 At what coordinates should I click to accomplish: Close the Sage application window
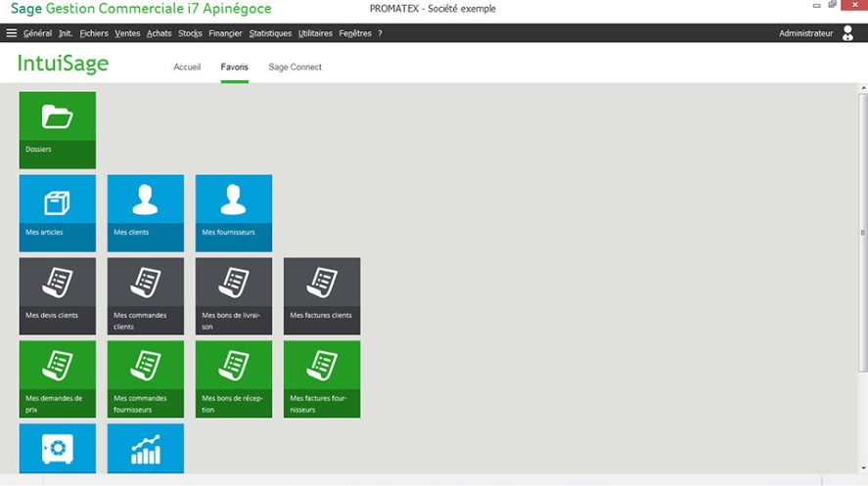pos(854,5)
